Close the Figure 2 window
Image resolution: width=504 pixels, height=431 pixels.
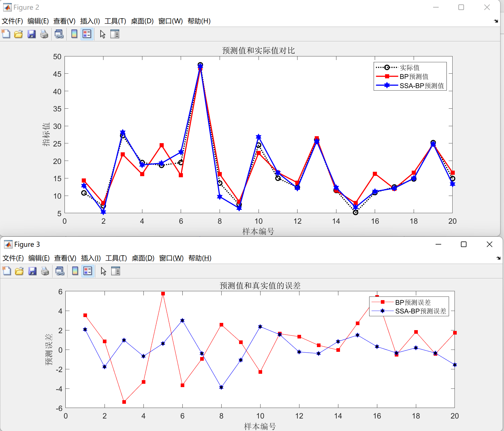tap(487, 7)
